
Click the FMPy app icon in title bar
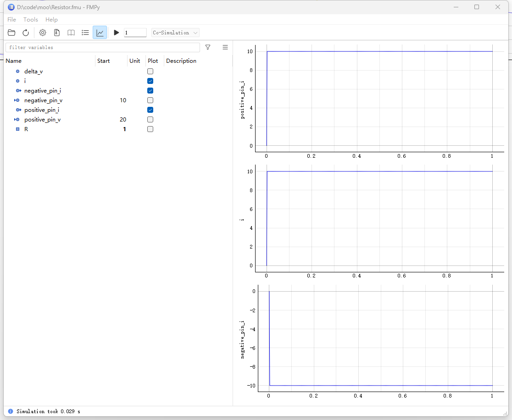(11, 7)
